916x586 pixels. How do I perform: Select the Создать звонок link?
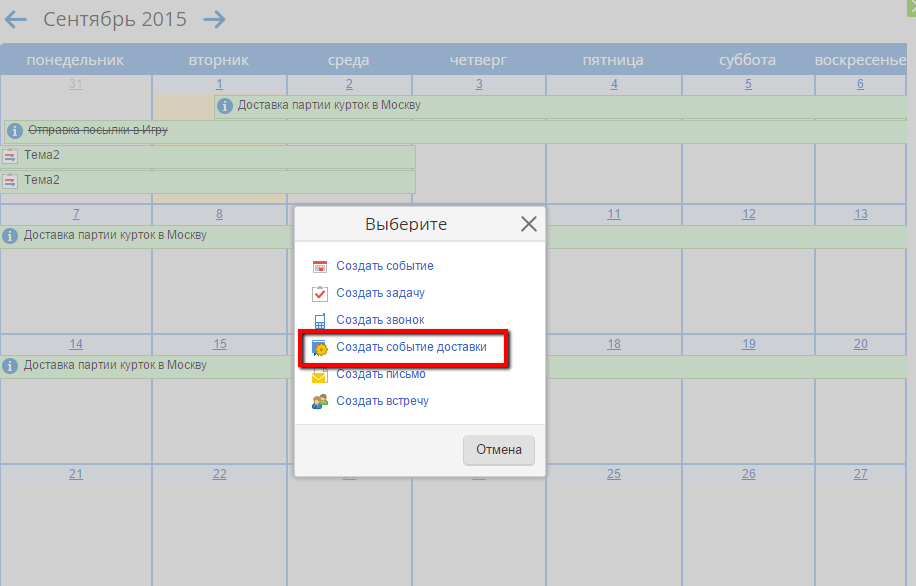click(x=380, y=320)
